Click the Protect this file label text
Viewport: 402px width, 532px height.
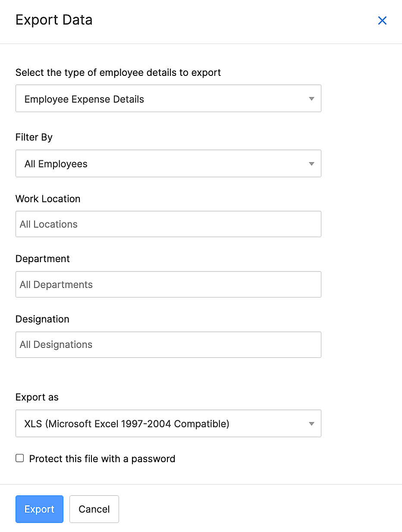tap(102, 458)
